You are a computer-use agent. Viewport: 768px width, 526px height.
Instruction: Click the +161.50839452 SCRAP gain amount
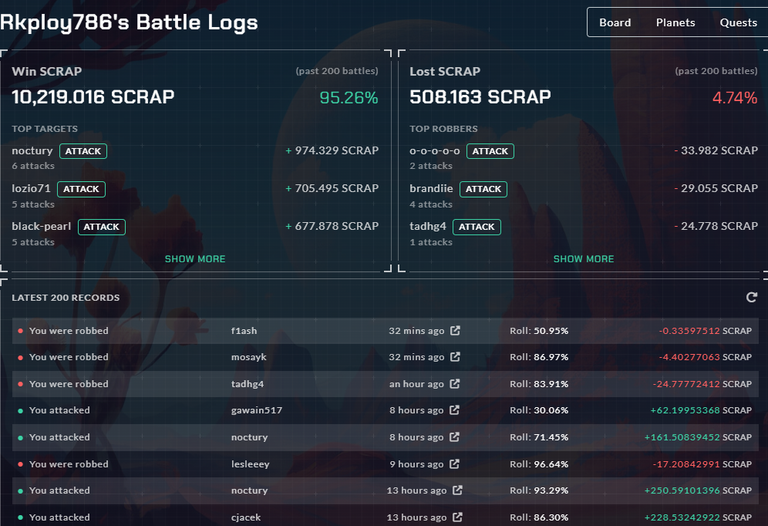coord(698,437)
